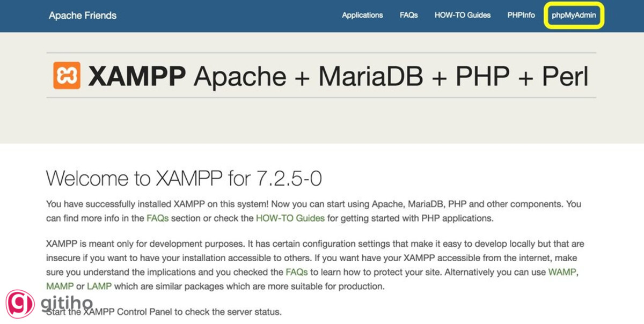Image resolution: width=644 pixels, height=324 pixels.
Task: Open the WAMP alternative package link
Action: click(x=561, y=272)
